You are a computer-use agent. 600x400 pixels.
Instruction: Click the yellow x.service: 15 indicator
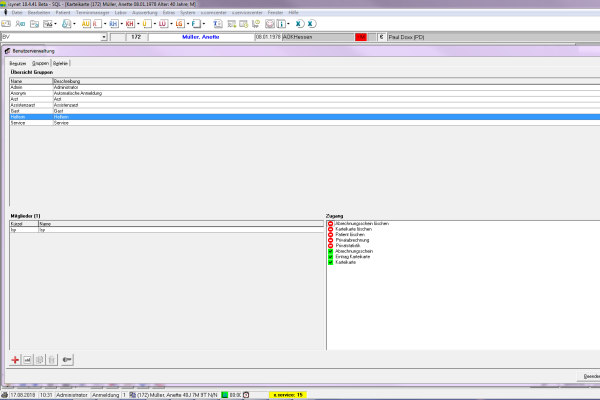[x=288, y=395]
